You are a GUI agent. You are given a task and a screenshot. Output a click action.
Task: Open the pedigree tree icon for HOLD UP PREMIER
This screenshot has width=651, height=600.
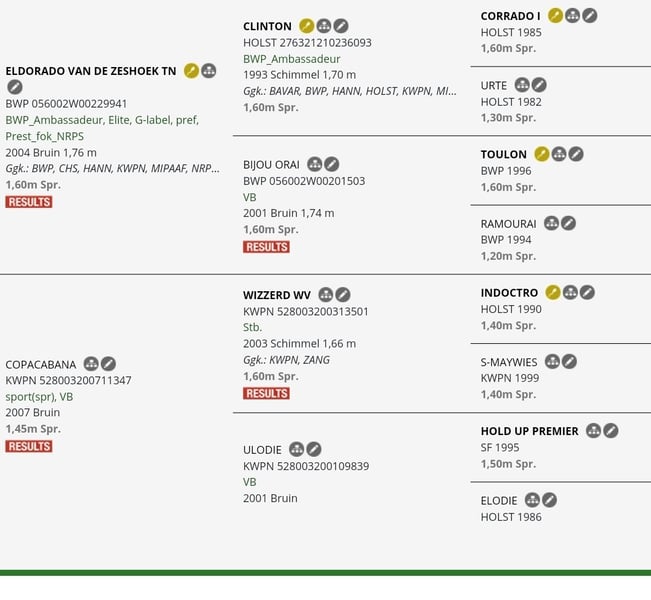click(593, 431)
